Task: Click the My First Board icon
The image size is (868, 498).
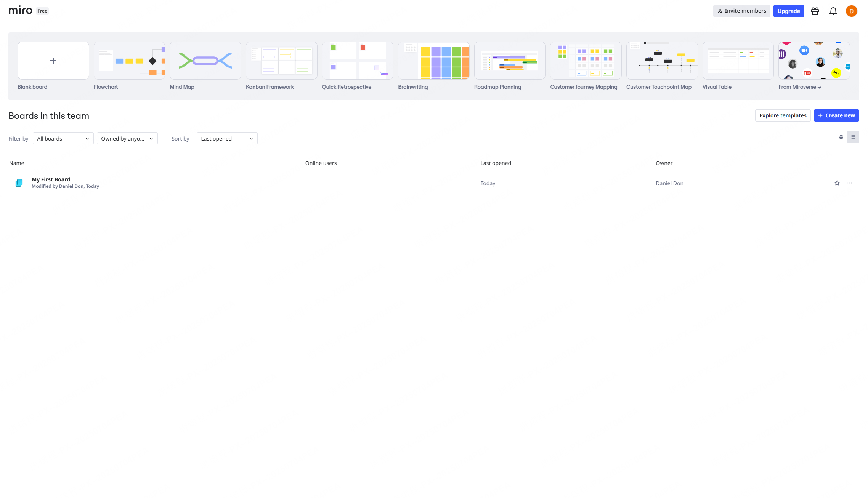Action: (19, 183)
